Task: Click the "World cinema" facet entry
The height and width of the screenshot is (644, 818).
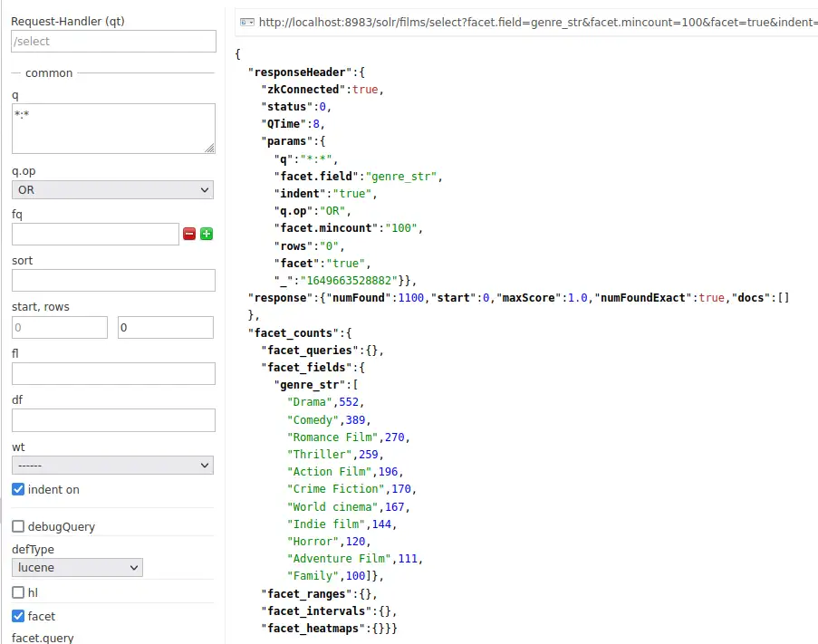Action: click(x=349, y=506)
